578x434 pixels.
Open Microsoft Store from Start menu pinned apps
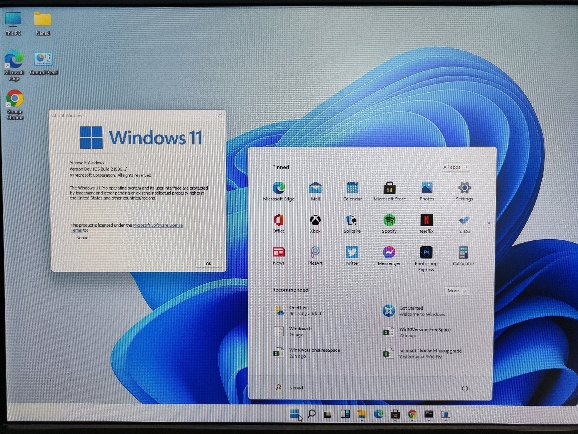[390, 191]
